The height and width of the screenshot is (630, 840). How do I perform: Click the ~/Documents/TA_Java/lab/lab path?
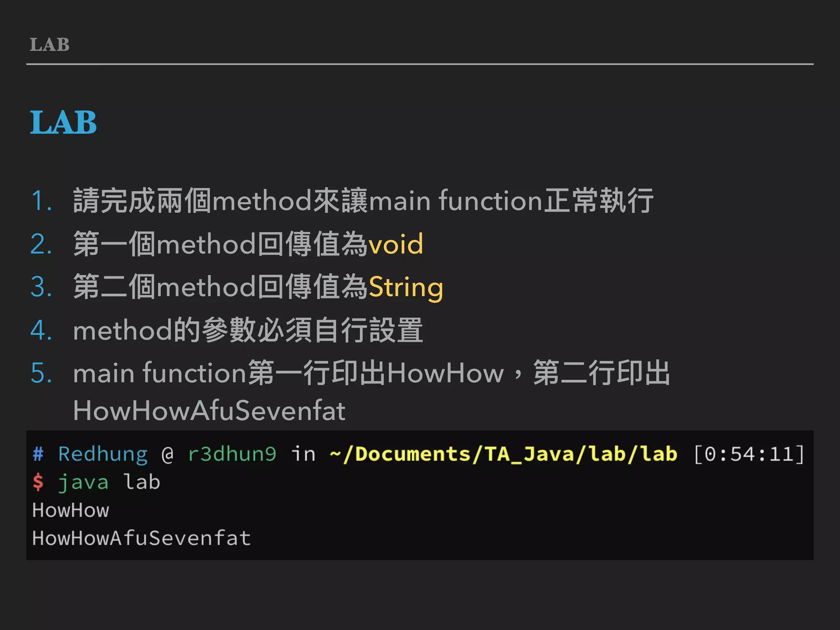pyautogui.click(x=503, y=454)
